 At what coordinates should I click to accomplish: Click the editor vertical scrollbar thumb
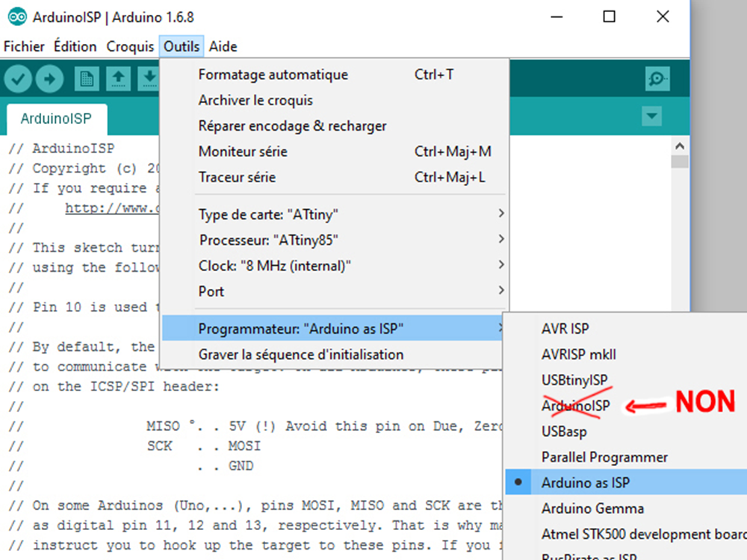(680, 161)
